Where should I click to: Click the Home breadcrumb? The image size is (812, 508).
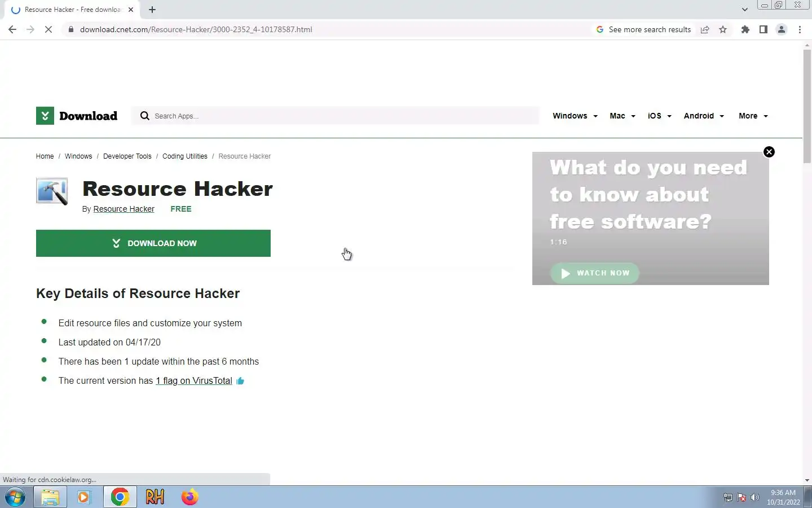point(45,156)
